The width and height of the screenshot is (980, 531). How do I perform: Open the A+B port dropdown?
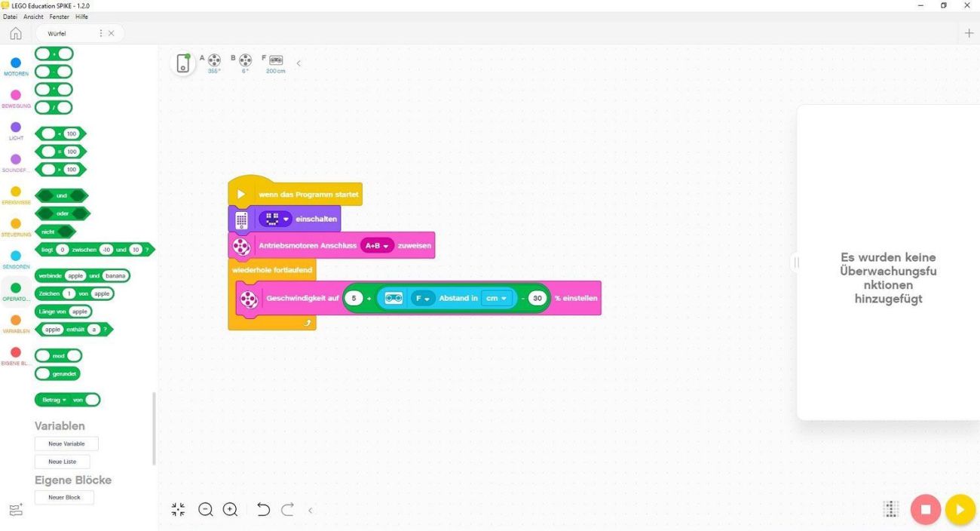click(377, 246)
